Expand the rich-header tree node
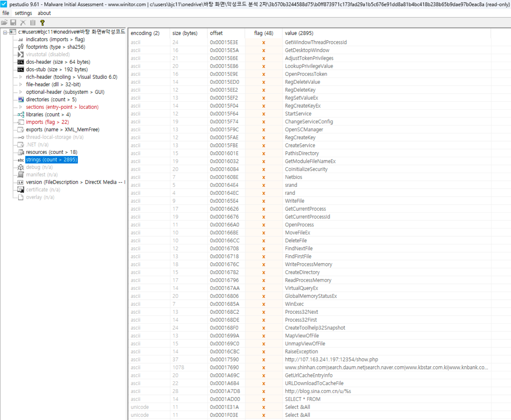Screen dimensions: 511x420 coord(21,77)
